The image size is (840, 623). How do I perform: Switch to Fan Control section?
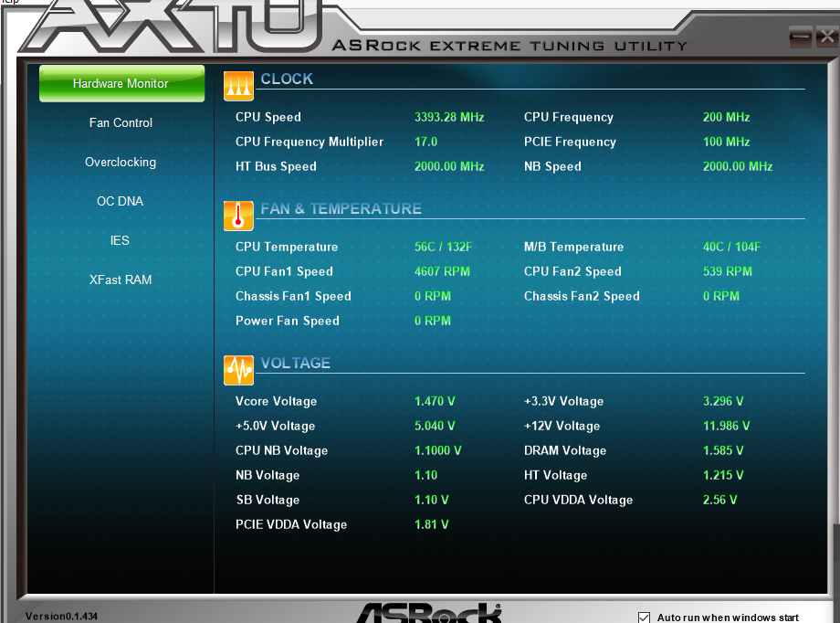click(x=121, y=122)
